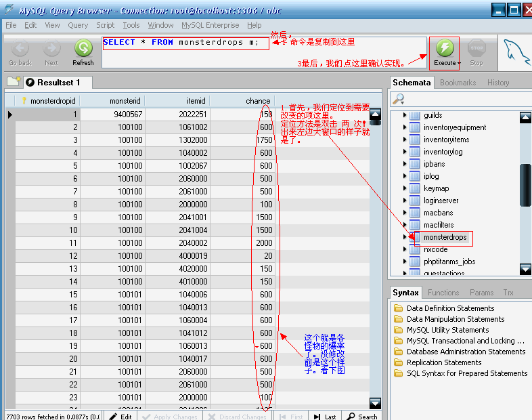Open the MySQL Utility Statements folder icon
532x420 pixels.
(x=397, y=330)
